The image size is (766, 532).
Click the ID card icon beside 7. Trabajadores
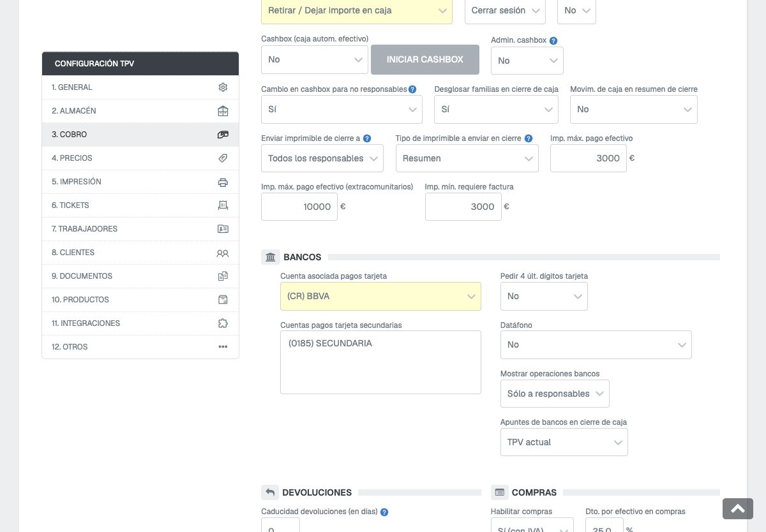pos(223,229)
